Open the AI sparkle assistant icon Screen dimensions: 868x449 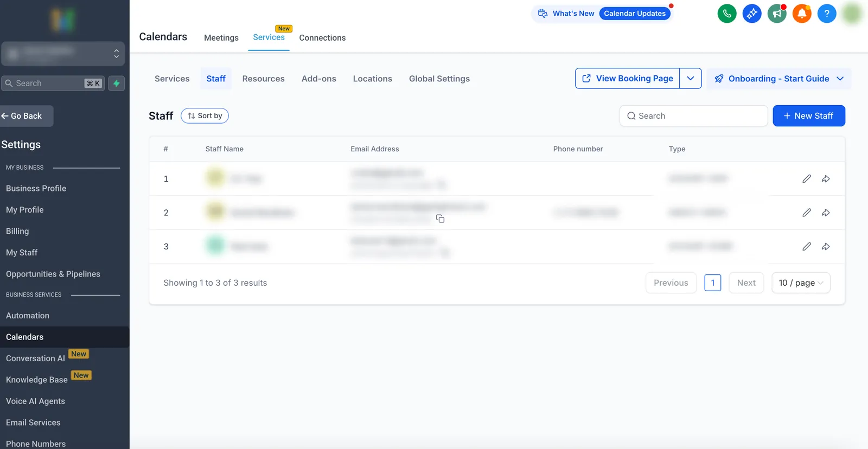click(752, 14)
